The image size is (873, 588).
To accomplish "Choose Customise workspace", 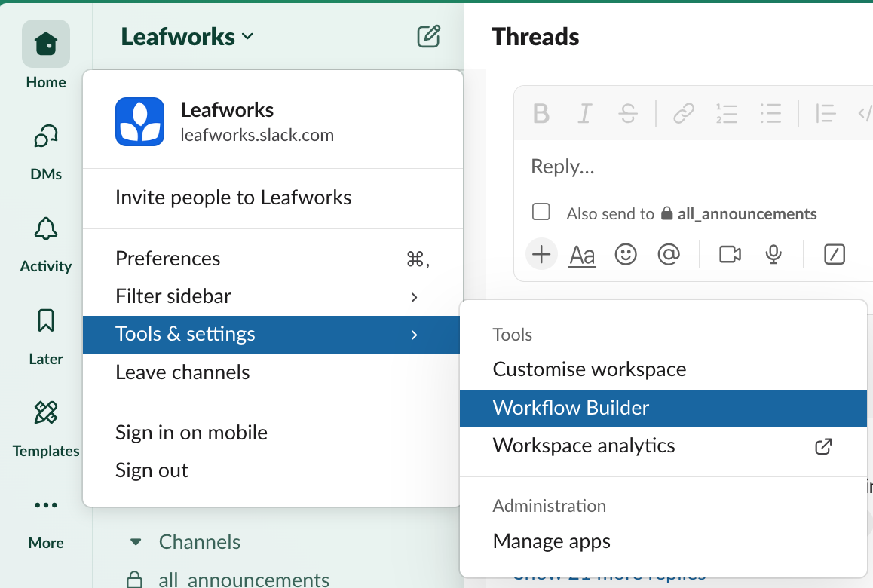I will (663, 369).
